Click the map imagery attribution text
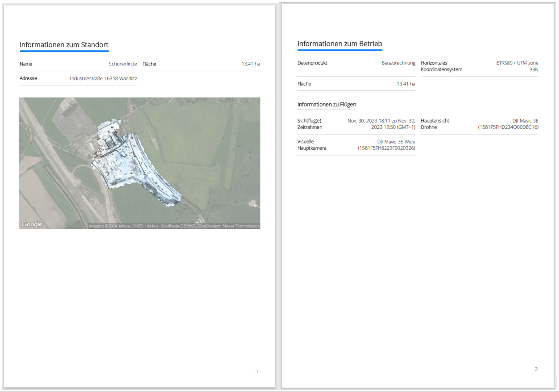The height and width of the screenshot is (392, 559). coord(174,226)
